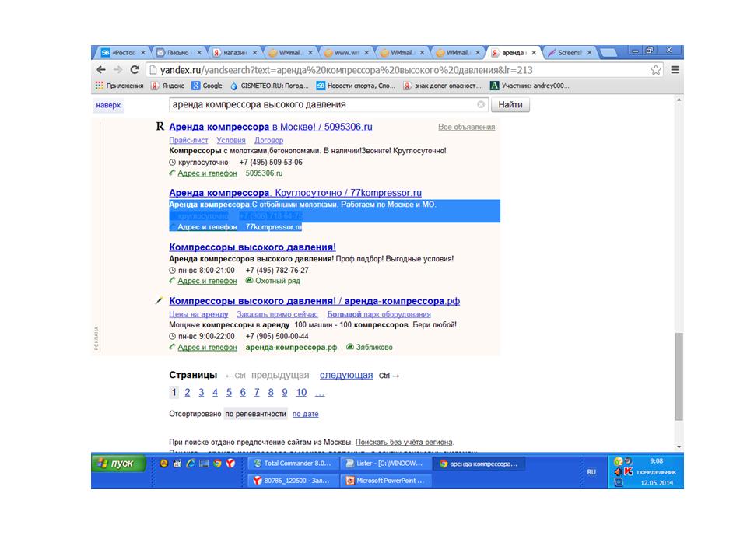This screenshot has width=747, height=560.
Task: Clear the search field with the X icon
Action: 481,104
